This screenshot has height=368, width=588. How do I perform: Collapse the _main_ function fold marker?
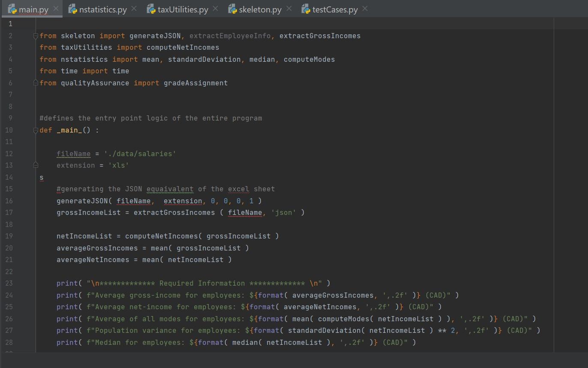[x=36, y=130]
